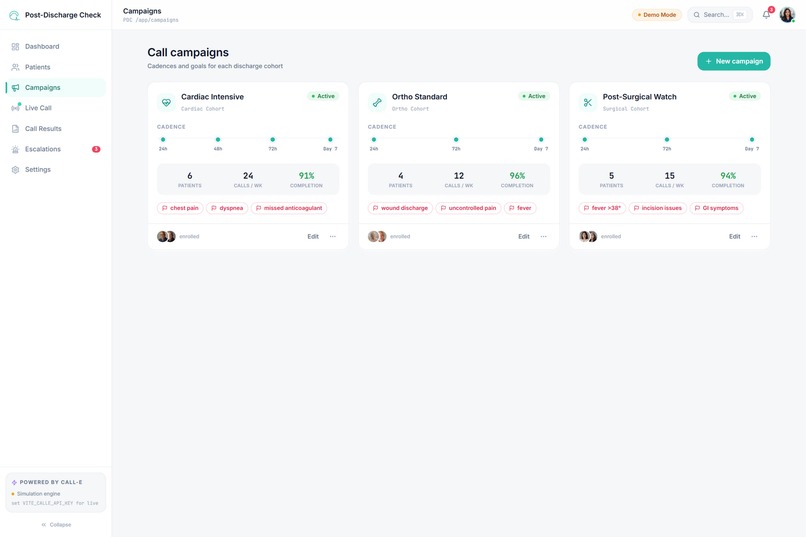Viewport: 806px width, 537px height.
Task: Select the 72h cadence marker in Post-Surgical Watch
Action: [667, 140]
